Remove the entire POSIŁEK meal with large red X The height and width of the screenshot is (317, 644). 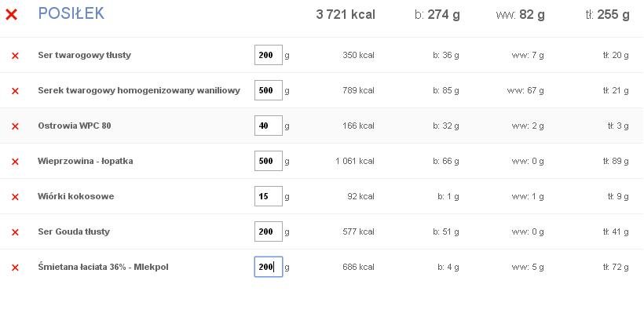(12, 15)
